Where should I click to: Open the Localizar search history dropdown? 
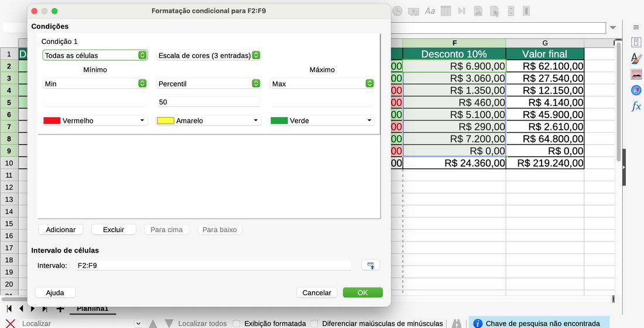tap(138, 323)
